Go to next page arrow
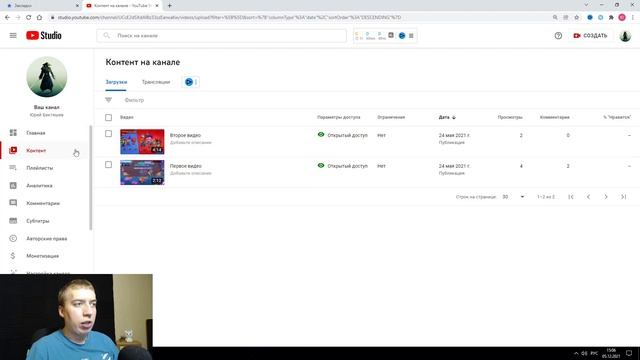 (x=606, y=197)
